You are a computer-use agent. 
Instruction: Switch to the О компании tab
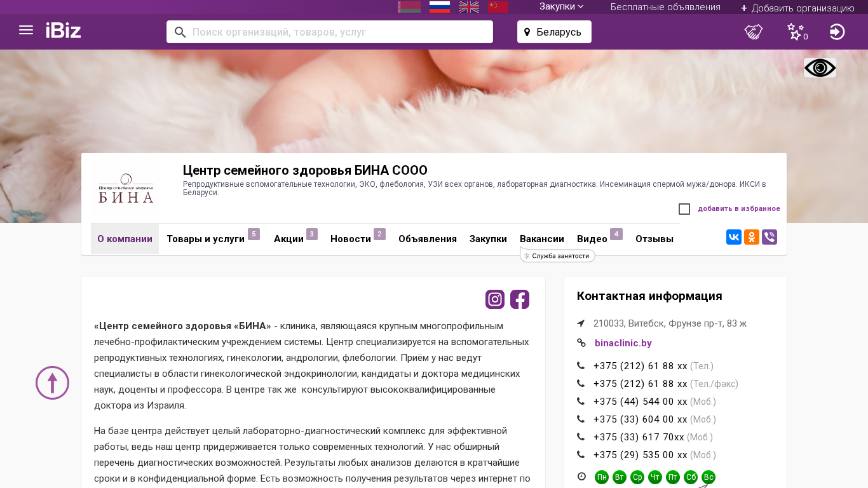click(125, 239)
